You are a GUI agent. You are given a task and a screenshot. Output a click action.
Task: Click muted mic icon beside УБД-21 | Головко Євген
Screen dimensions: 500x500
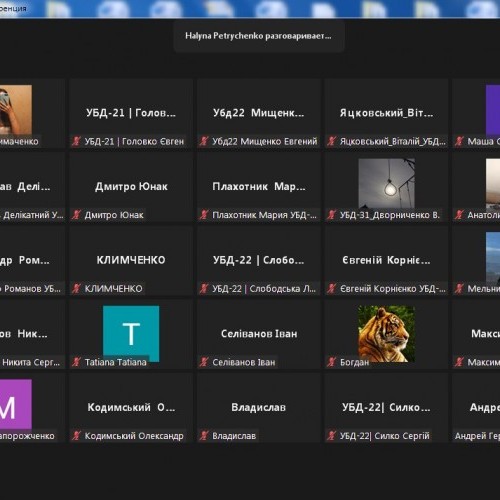coord(76,142)
